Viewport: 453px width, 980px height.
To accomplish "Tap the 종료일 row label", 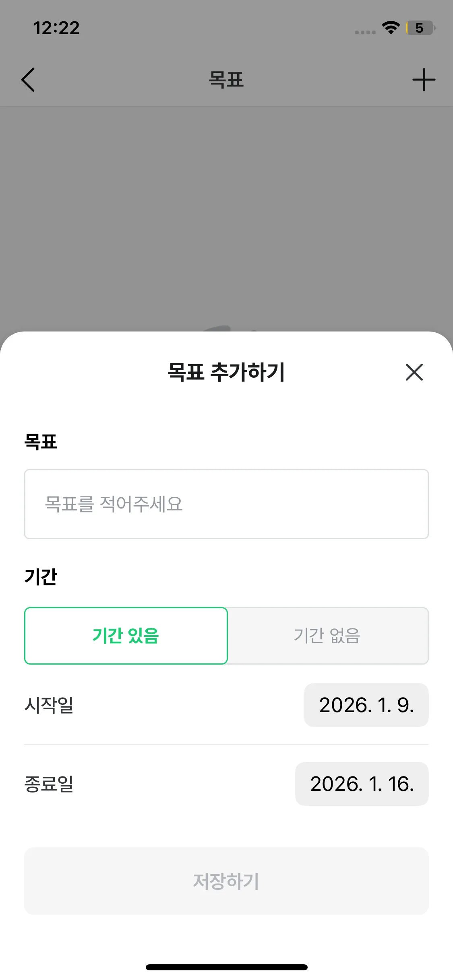I will (x=49, y=784).
